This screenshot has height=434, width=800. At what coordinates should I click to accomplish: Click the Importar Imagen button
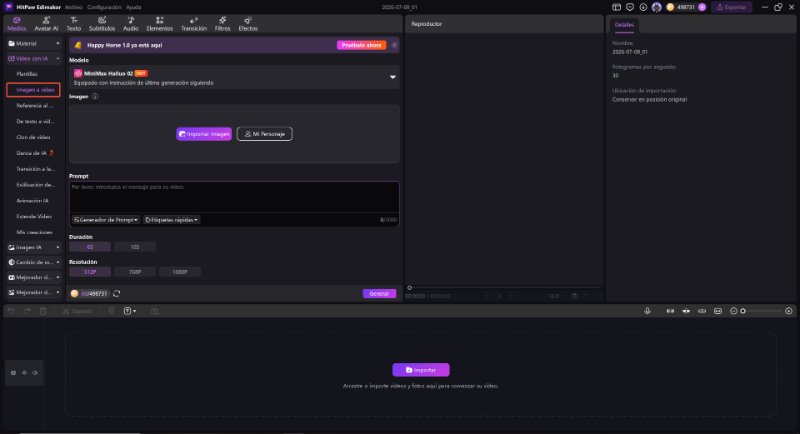[204, 134]
